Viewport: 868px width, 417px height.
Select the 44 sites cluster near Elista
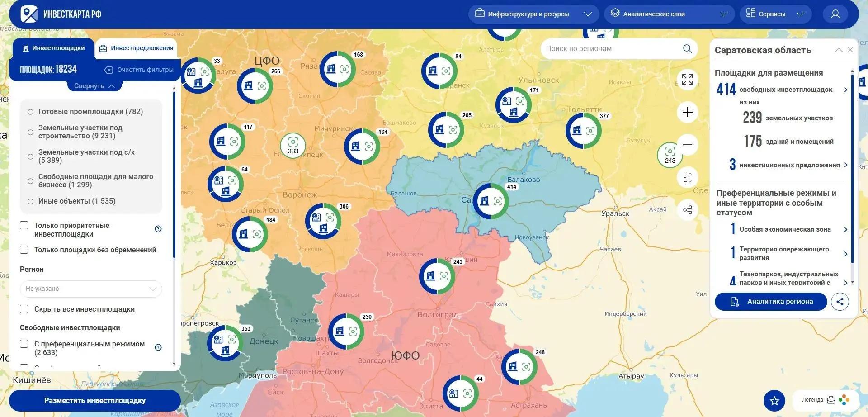click(x=461, y=393)
